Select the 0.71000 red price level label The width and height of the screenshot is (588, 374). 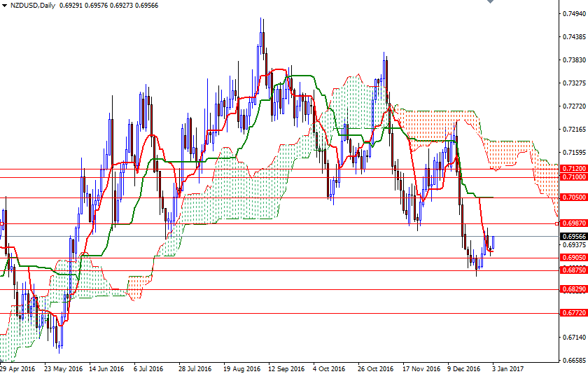(573, 177)
